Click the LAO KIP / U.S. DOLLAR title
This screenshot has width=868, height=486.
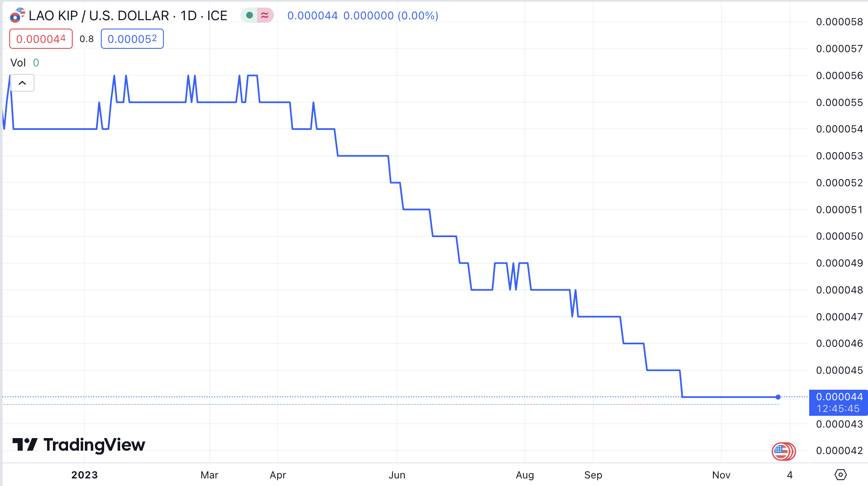tap(99, 16)
